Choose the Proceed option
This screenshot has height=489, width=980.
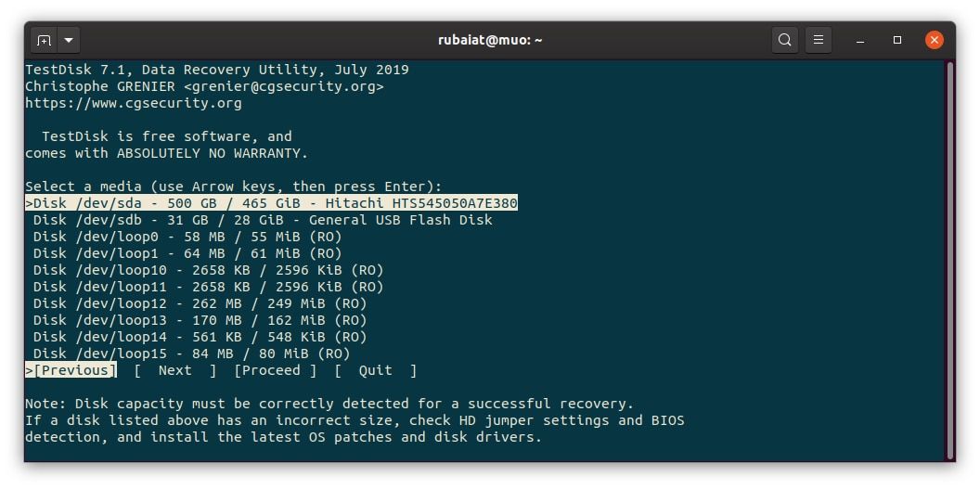click(275, 370)
